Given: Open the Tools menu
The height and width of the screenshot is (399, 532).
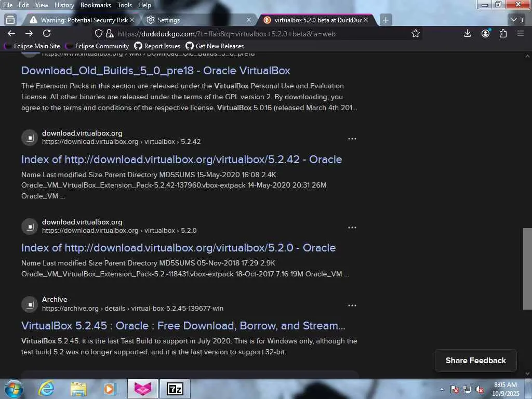Looking at the screenshot, I should click(x=125, y=5).
